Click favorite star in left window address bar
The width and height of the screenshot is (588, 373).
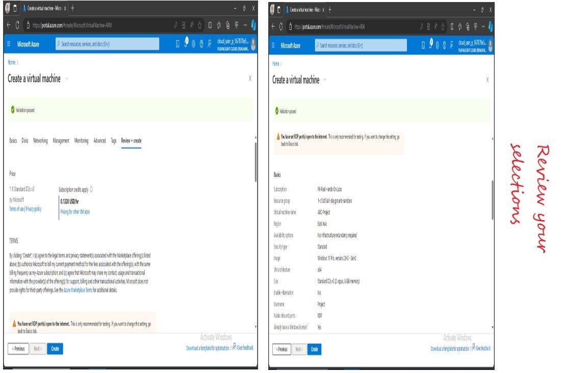coord(199,25)
